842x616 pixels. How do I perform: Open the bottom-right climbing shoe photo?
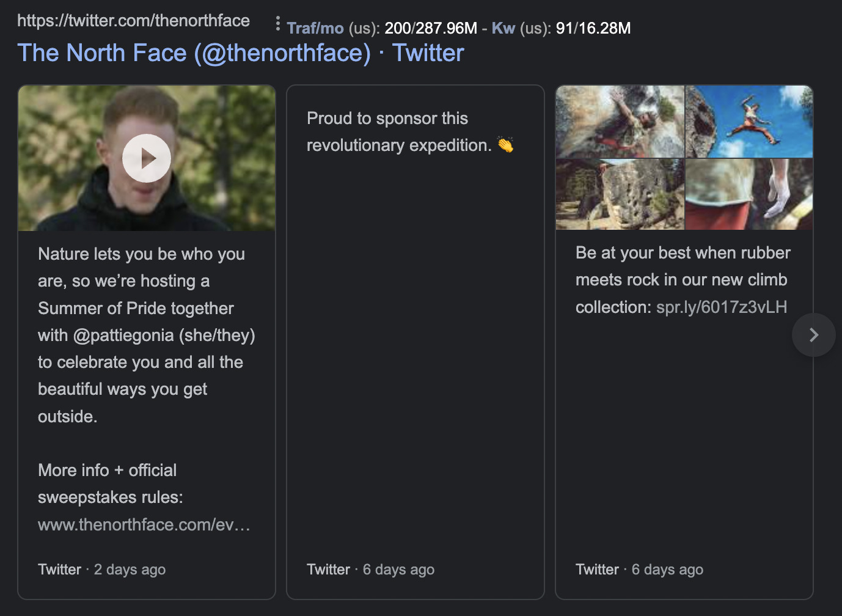[x=749, y=194]
